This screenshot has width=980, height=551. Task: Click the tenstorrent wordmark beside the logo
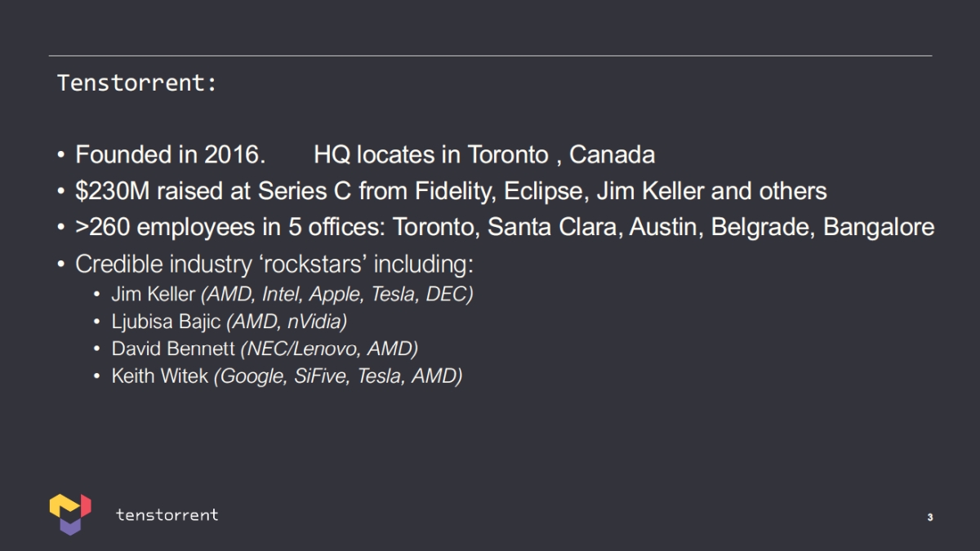click(167, 514)
